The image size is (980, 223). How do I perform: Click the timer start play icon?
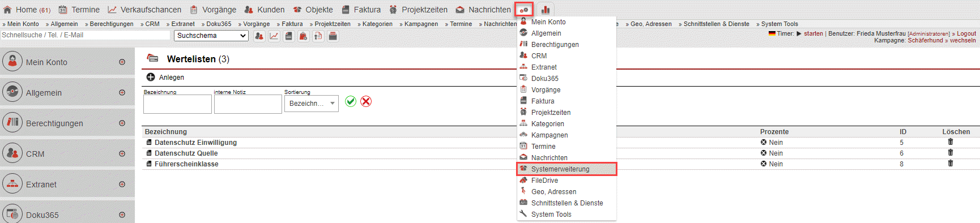point(799,33)
